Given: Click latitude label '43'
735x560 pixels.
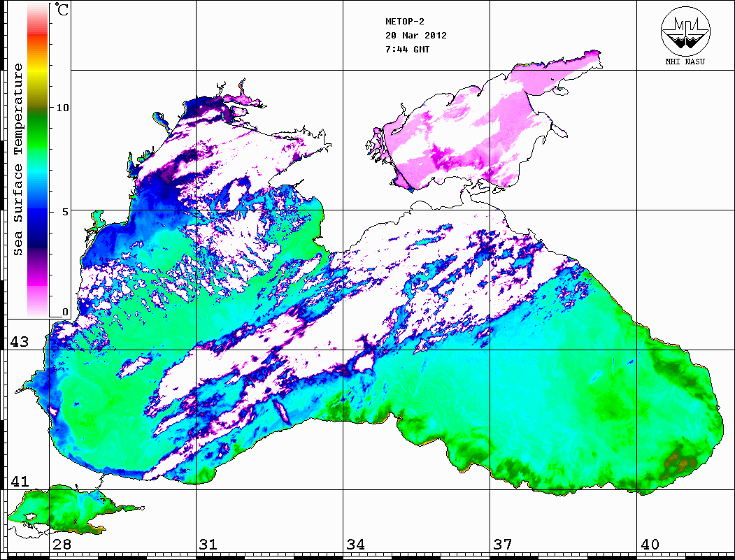Looking at the screenshot, I should tap(19, 342).
